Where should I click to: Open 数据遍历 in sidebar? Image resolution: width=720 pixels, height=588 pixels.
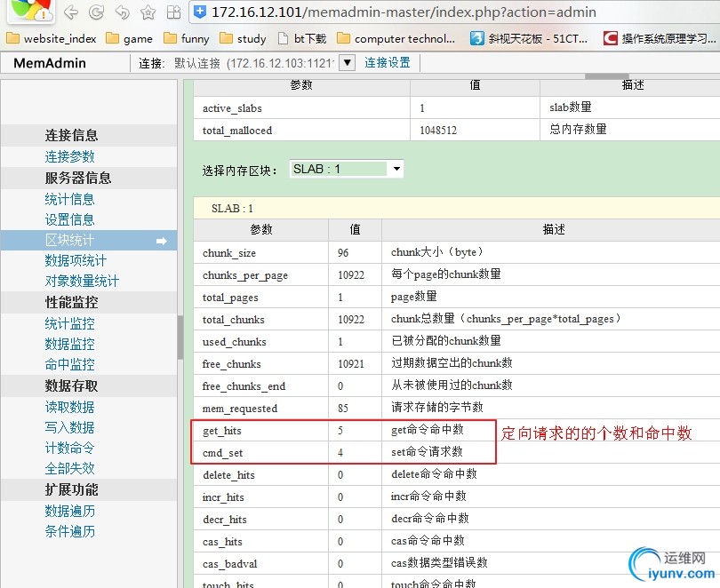pyautogui.click(x=70, y=511)
